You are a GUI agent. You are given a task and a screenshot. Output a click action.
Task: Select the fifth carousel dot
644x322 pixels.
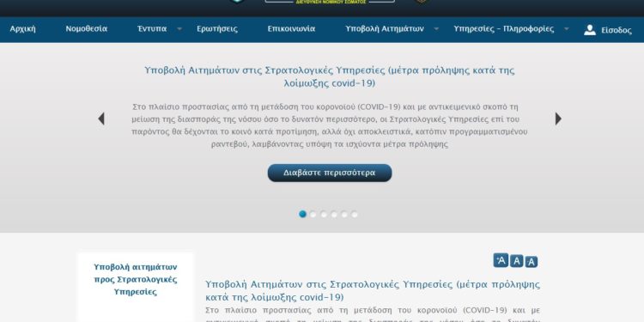[x=344, y=214]
